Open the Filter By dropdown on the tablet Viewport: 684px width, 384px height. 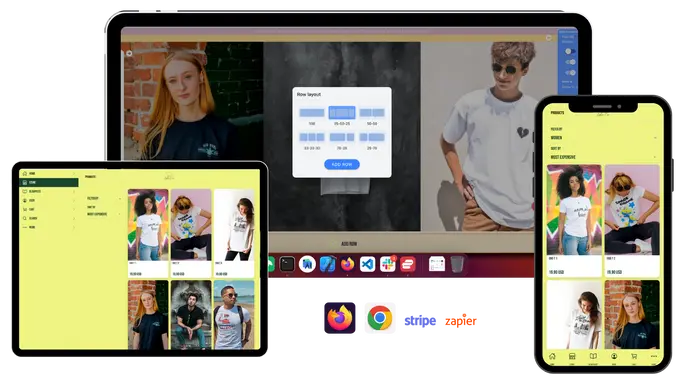(104, 198)
